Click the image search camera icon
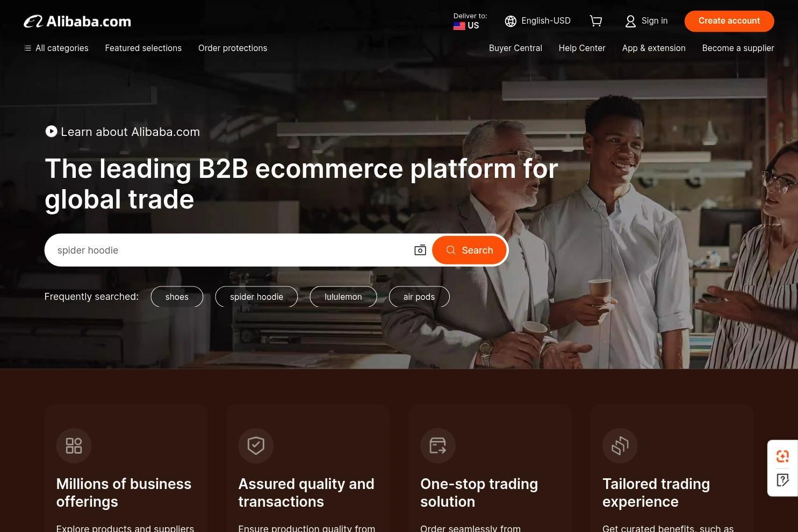 click(420, 250)
